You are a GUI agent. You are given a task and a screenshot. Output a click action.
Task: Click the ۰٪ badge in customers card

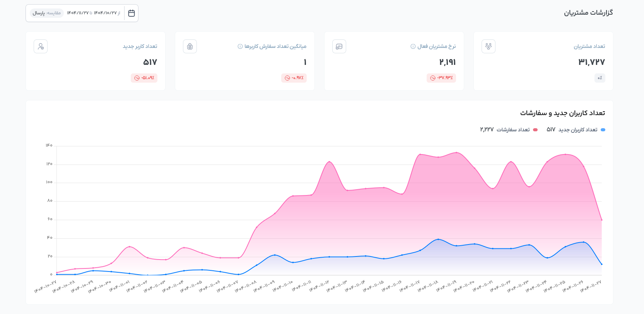pyautogui.click(x=600, y=78)
